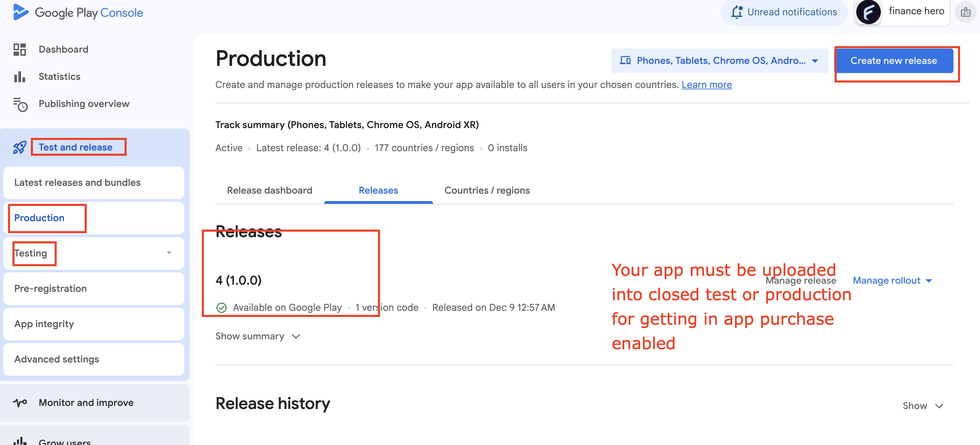Image resolution: width=980 pixels, height=445 pixels.
Task: Click the green Available on Google Play checkmark
Action: [x=222, y=307]
